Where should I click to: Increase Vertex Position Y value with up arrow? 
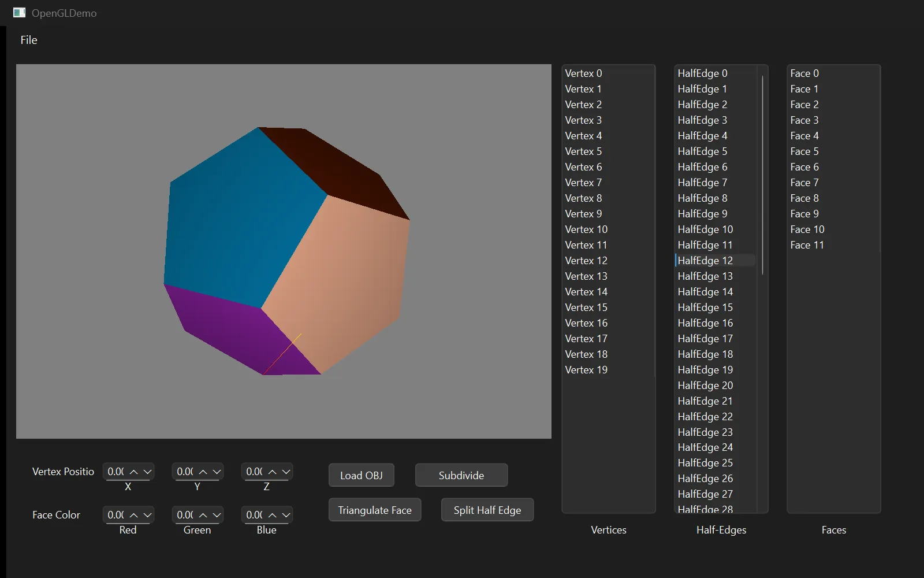tap(203, 472)
